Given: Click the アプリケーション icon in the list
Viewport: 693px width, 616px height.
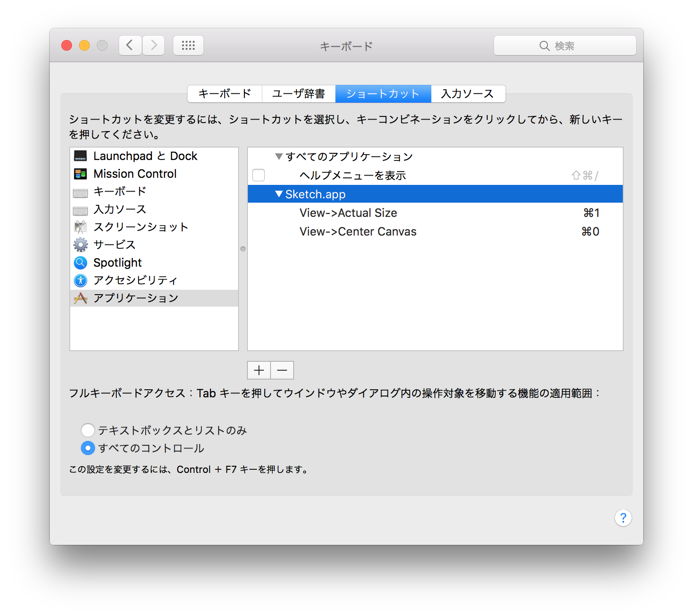Looking at the screenshot, I should (x=80, y=298).
